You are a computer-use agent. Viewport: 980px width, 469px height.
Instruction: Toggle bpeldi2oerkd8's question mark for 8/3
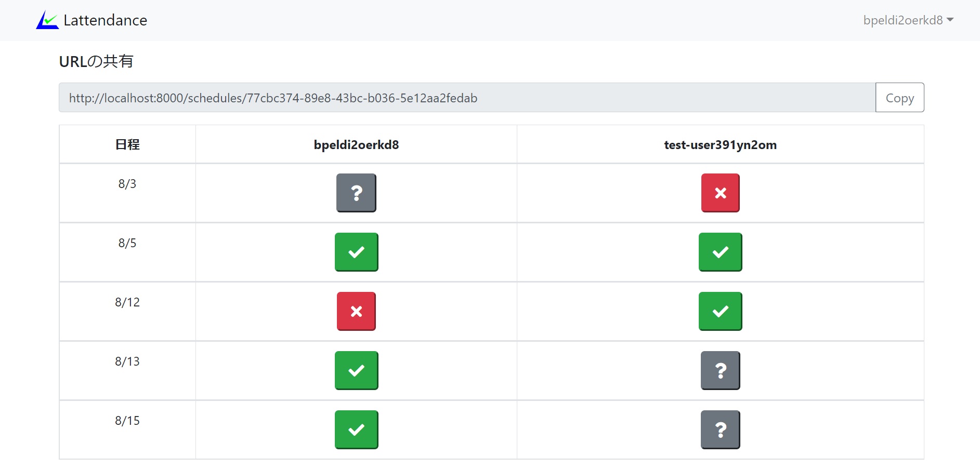(356, 193)
